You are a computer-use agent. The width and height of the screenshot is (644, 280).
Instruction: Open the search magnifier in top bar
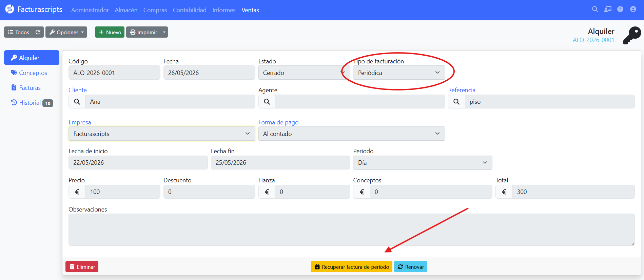[595, 9]
